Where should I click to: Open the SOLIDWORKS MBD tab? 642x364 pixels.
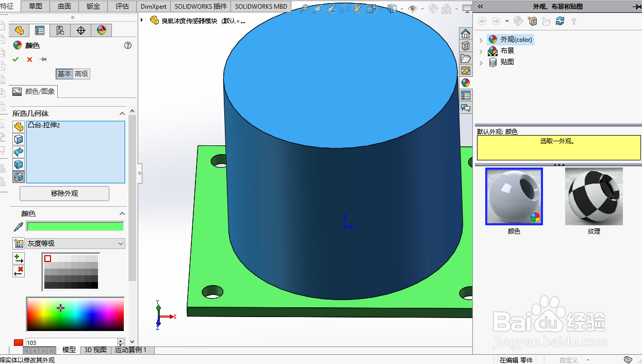[261, 6]
